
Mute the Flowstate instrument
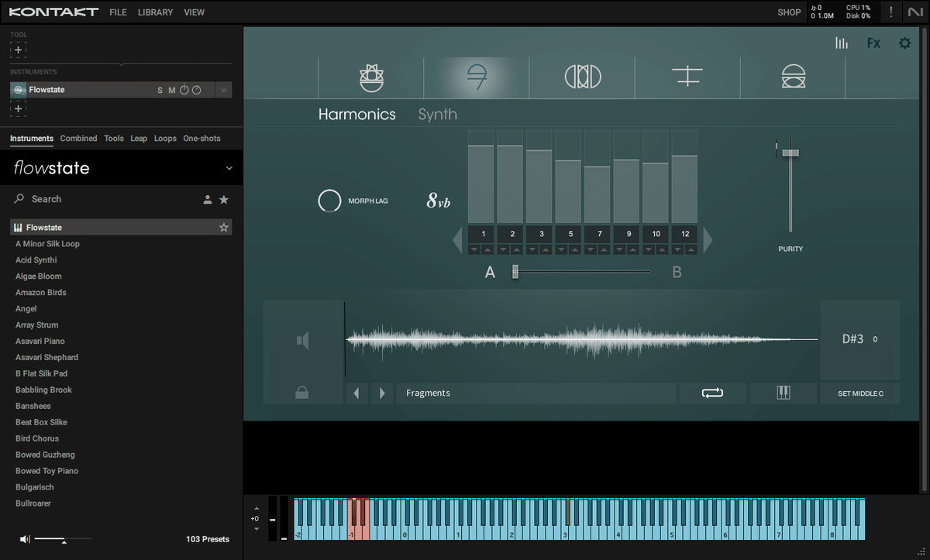pos(172,91)
